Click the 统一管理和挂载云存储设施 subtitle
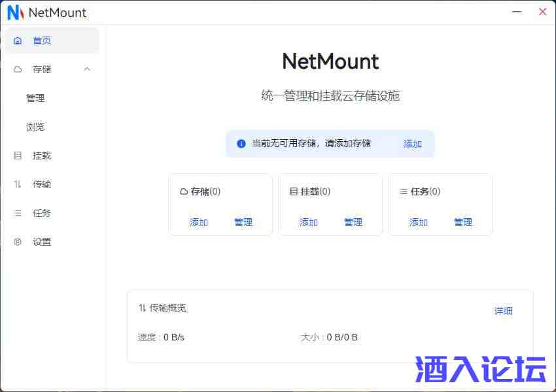This screenshot has height=392, width=556. (330, 95)
